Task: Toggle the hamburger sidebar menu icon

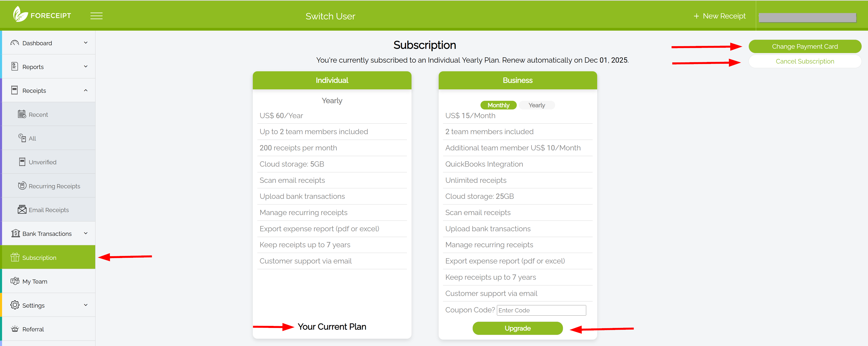Action: (x=96, y=16)
